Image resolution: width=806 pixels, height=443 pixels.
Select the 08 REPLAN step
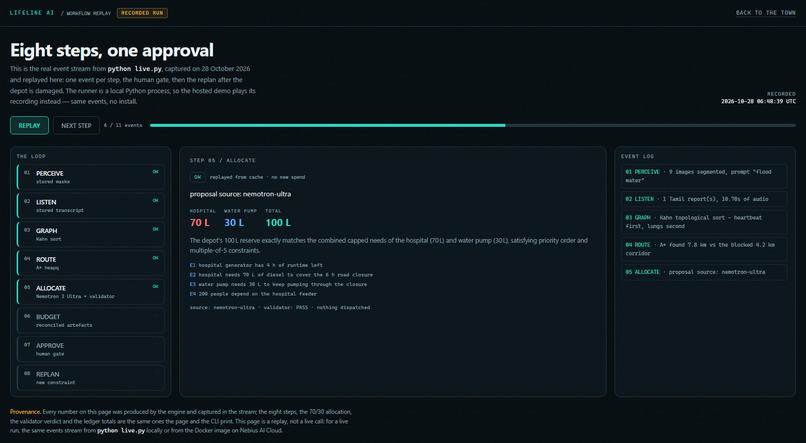90,378
